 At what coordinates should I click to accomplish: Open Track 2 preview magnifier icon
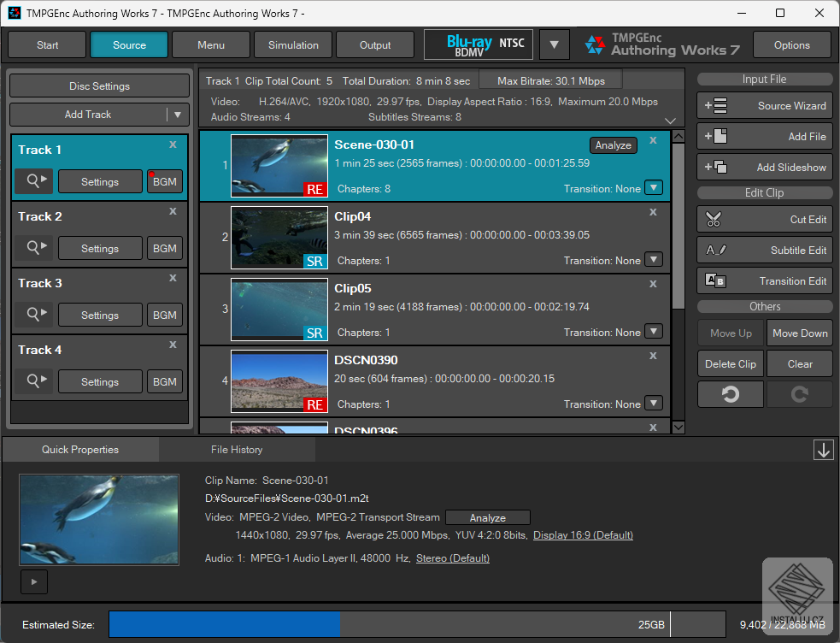tap(33, 248)
